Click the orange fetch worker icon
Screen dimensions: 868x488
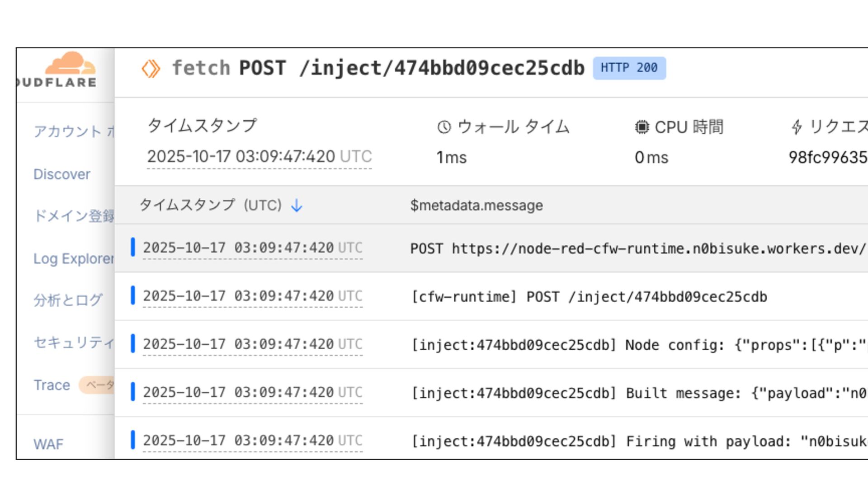click(151, 69)
